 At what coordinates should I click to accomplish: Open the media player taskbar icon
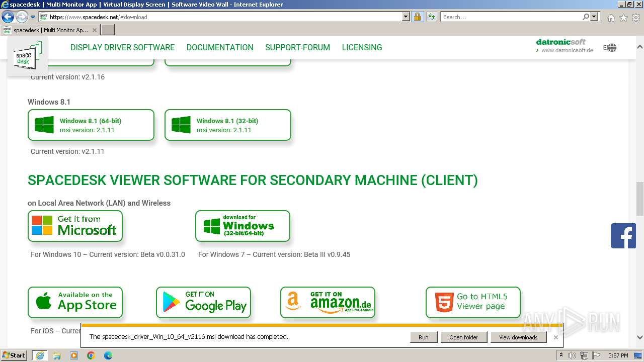coord(74,355)
